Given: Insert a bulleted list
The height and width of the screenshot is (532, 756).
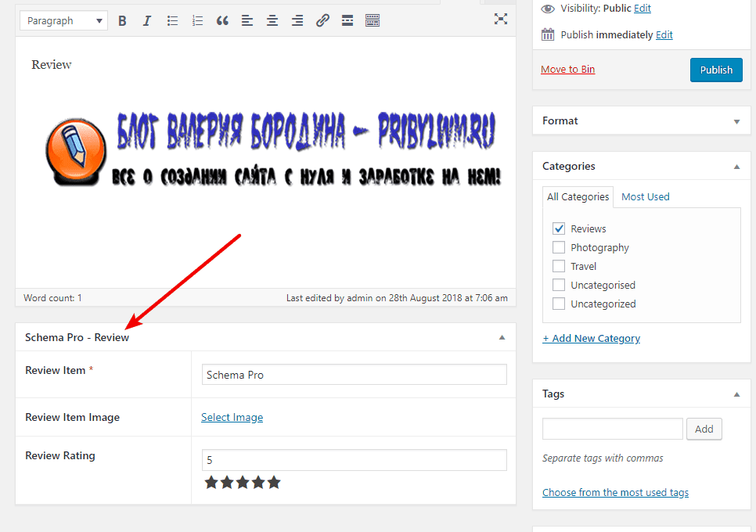Looking at the screenshot, I should click(x=172, y=20).
